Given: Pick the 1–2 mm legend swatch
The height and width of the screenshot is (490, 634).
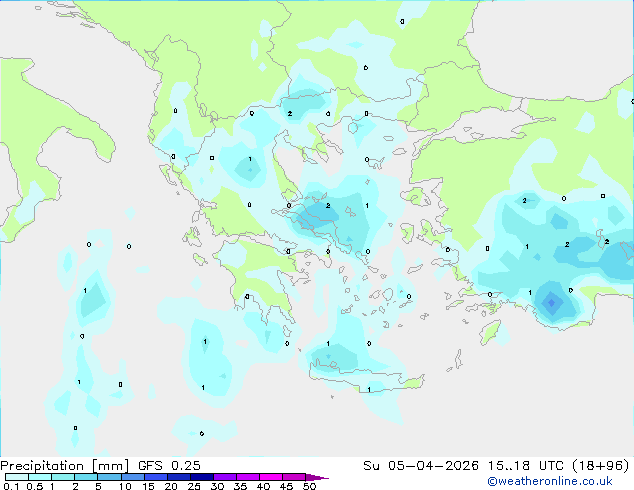Looking at the screenshot, I should tap(63, 477).
